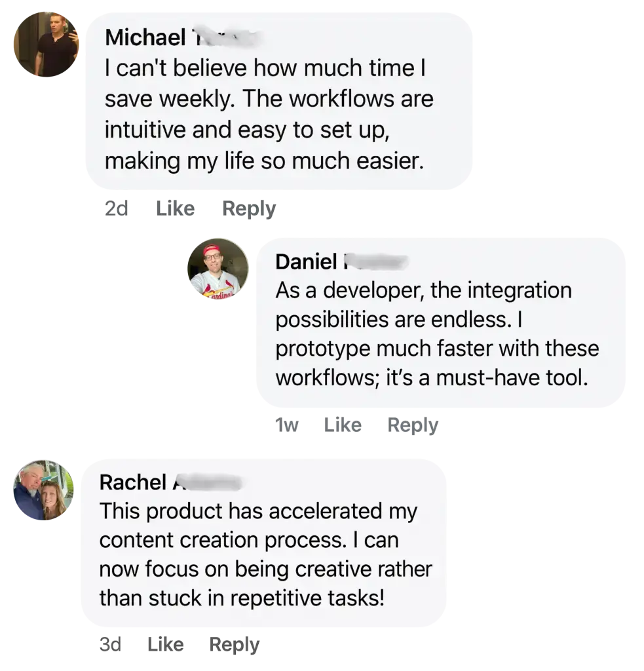Like Daniel's developer integration comment
Screen dimensions: 644x671
coord(343,427)
